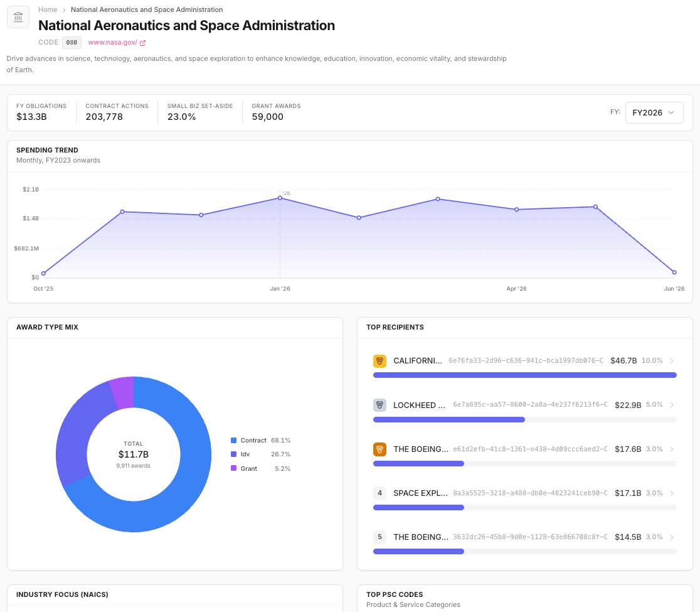700x612 pixels.
Task: Expand the California recipient row chevron
Action: point(672,361)
